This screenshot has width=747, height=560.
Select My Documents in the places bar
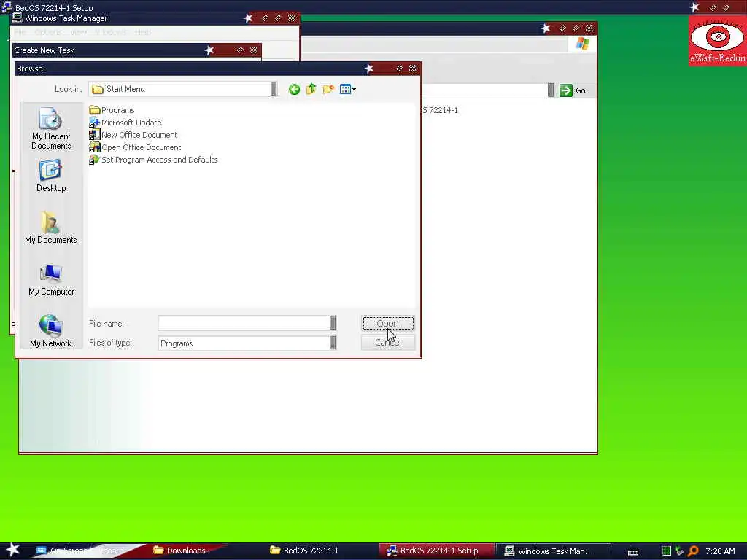(51, 227)
